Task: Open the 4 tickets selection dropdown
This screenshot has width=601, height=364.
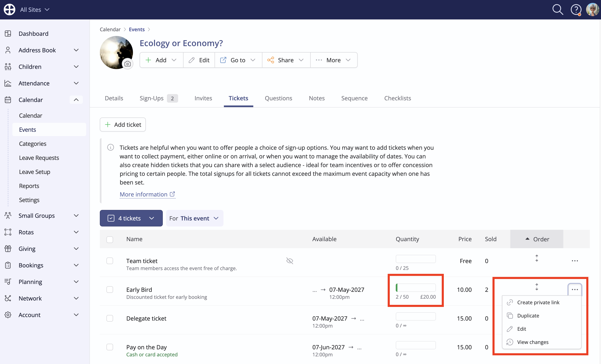Action: (x=131, y=218)
